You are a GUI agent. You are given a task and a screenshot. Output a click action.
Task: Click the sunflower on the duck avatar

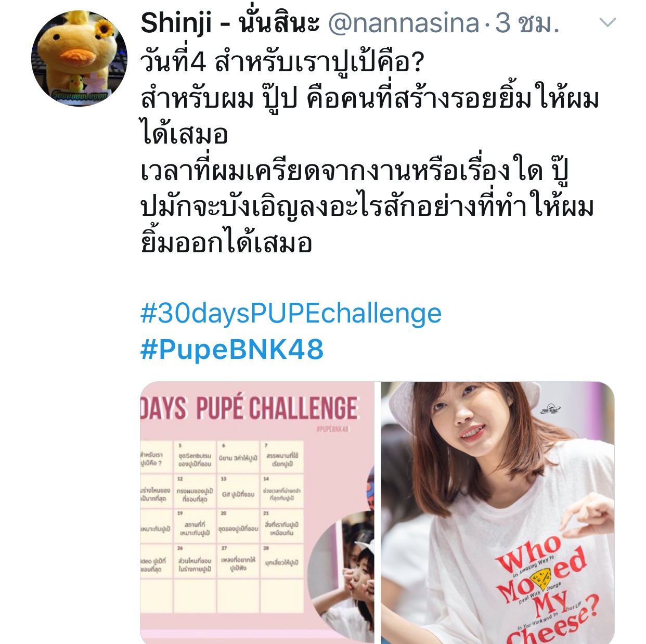click(x=105, y=28)
